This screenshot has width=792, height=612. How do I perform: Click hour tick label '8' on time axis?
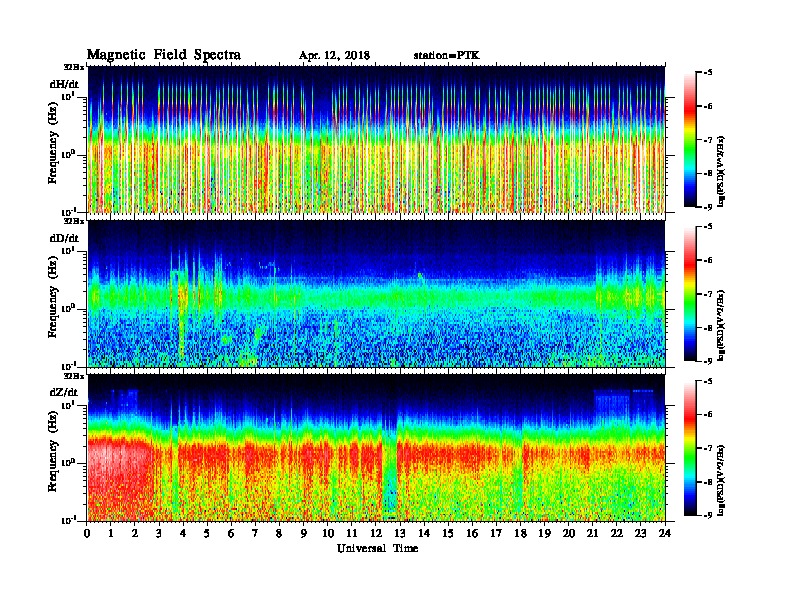coord(279,533)
